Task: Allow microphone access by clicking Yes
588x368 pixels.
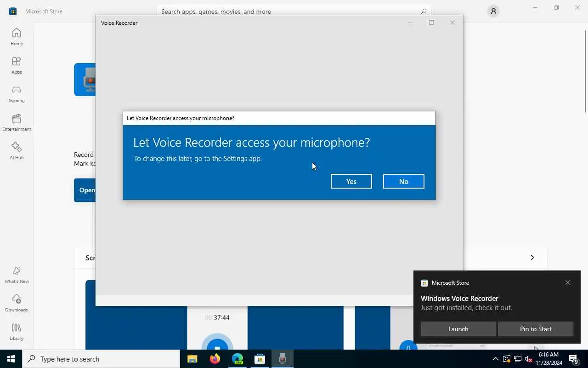Action: [351, 181]
